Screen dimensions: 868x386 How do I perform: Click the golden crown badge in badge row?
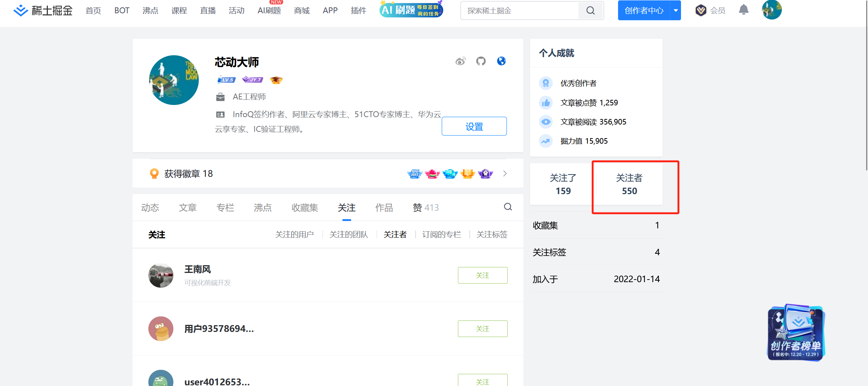click(x=467, y=173)
